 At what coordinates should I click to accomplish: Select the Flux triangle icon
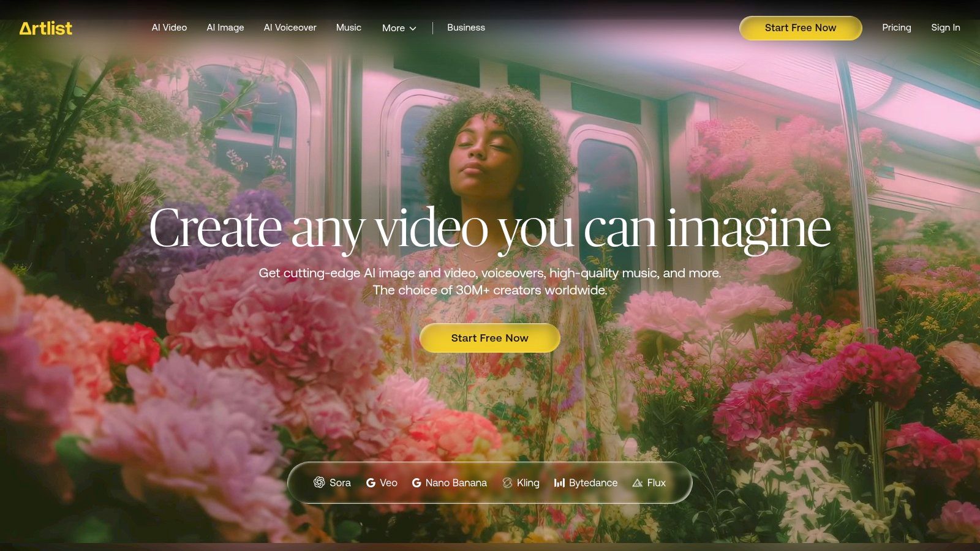click(638, 483)
